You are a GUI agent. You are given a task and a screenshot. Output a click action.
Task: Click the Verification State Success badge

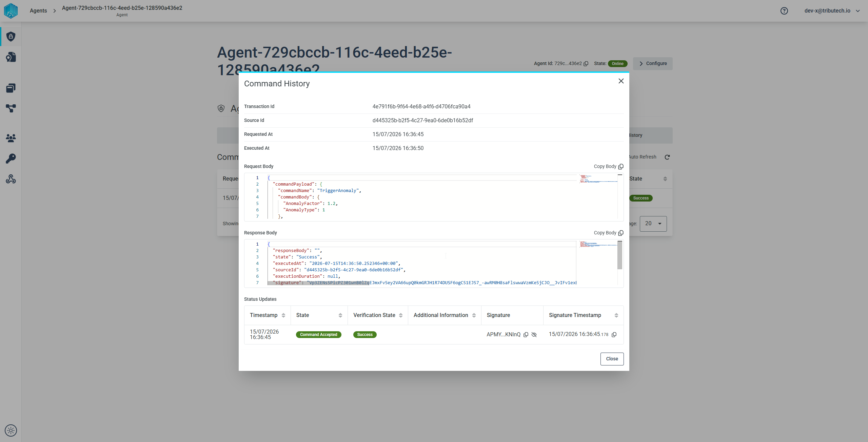click(x=364, y=335)
